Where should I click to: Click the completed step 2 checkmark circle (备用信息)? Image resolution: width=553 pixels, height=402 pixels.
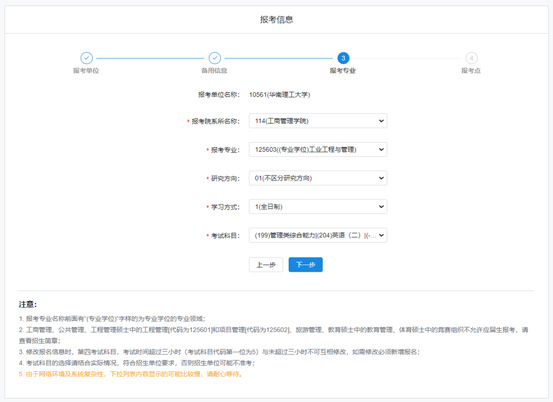pos(215,58)
